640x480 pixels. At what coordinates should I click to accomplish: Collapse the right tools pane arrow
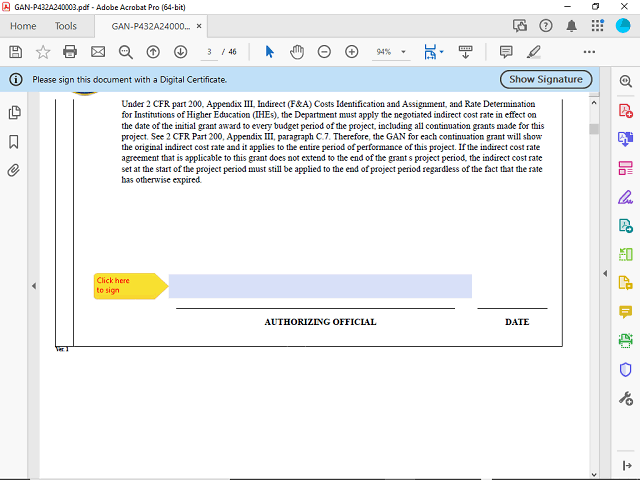coord(605,273)
